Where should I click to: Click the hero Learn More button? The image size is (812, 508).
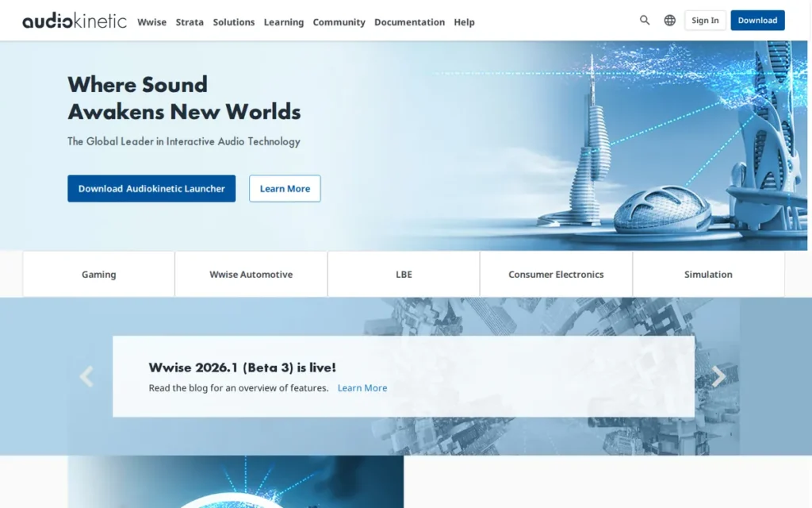285,189
